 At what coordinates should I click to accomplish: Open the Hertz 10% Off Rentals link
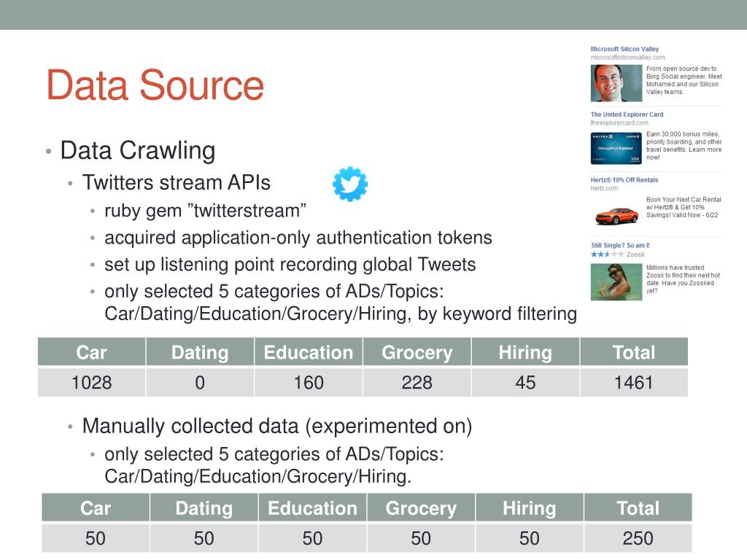click(624, 180)
